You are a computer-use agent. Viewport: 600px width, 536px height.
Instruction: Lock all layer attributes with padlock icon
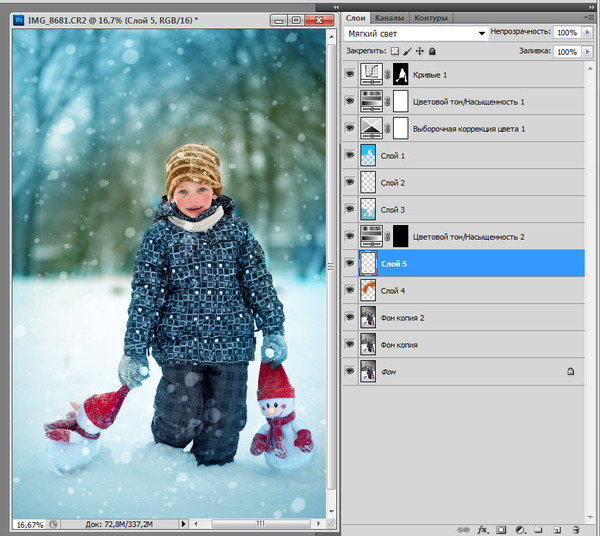point(432,51)
